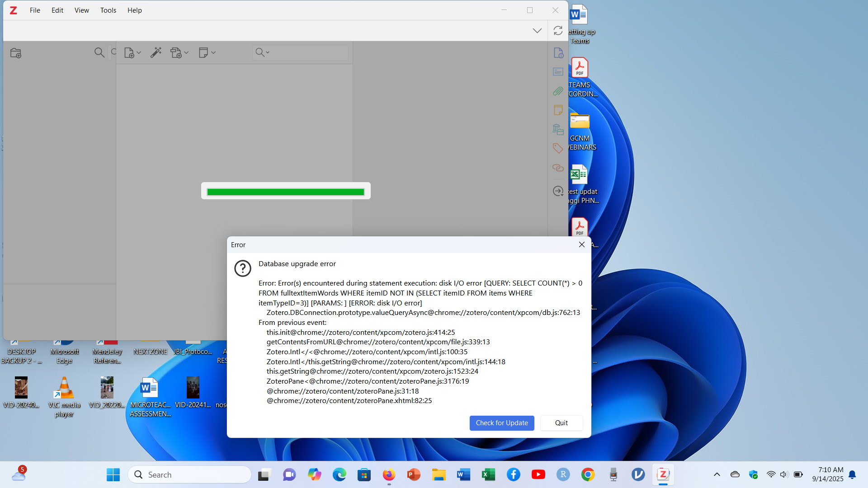Click the Sync with zotero.org icon
Image resolution: width=868 pixels, height=488 pixels.
tap(558, 30)
